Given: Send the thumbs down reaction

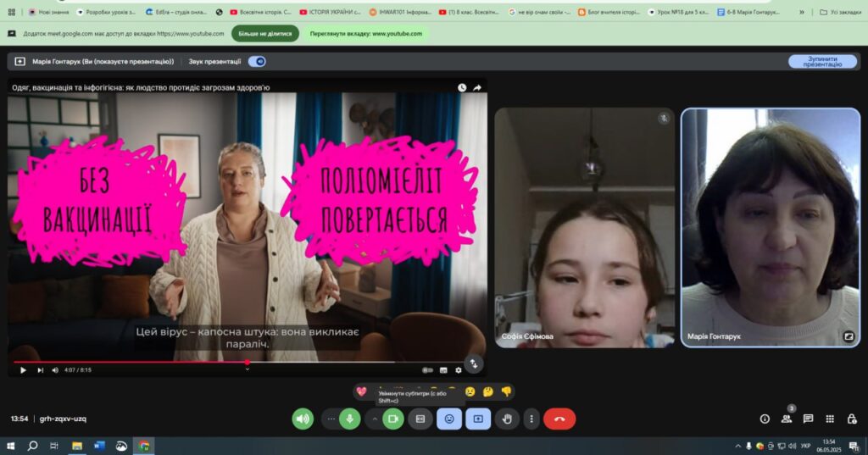Looking at the screenshot, I should pyautogui.click(x=506, y=392).
